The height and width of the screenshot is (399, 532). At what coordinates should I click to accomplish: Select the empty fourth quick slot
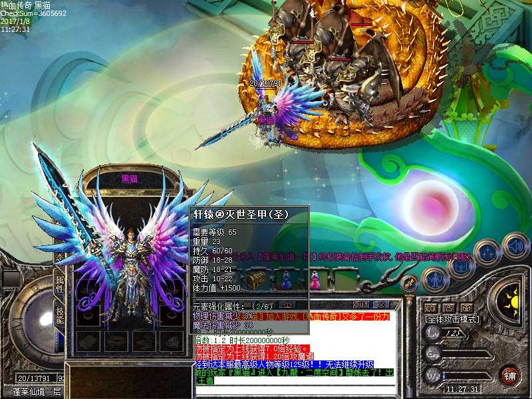coord(346,279)
